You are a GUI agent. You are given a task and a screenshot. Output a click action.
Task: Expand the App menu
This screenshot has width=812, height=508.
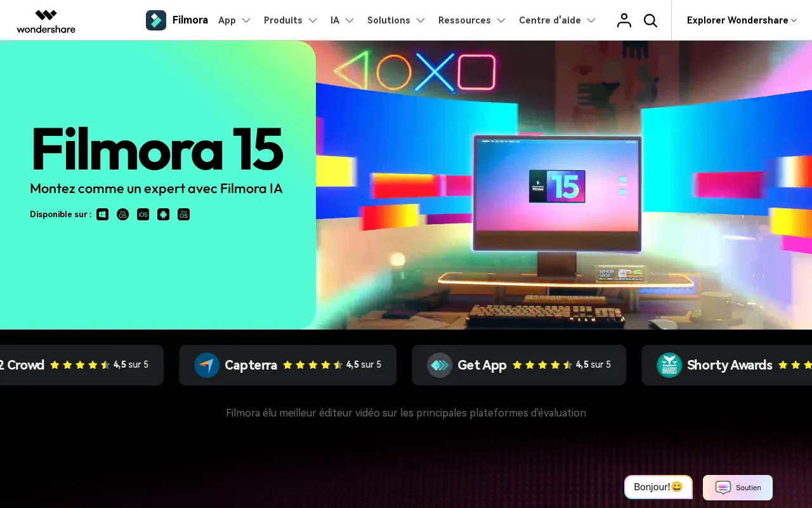coord(235,20)
